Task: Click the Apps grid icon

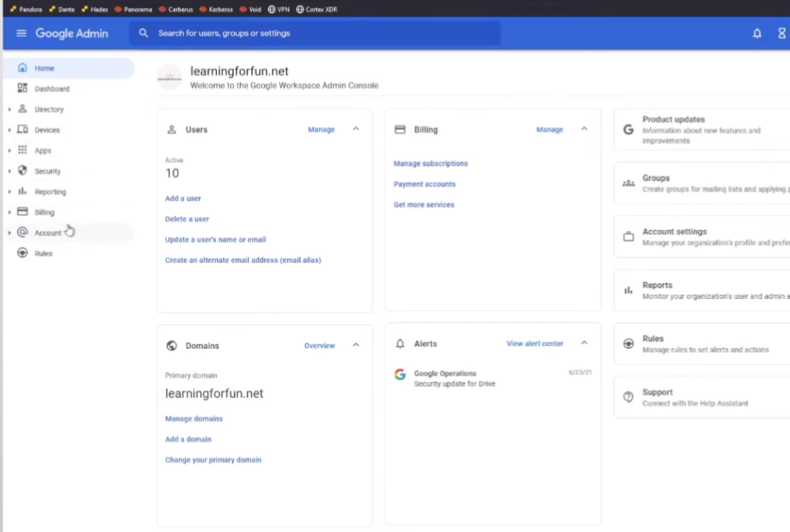Action: pos(22,150)
